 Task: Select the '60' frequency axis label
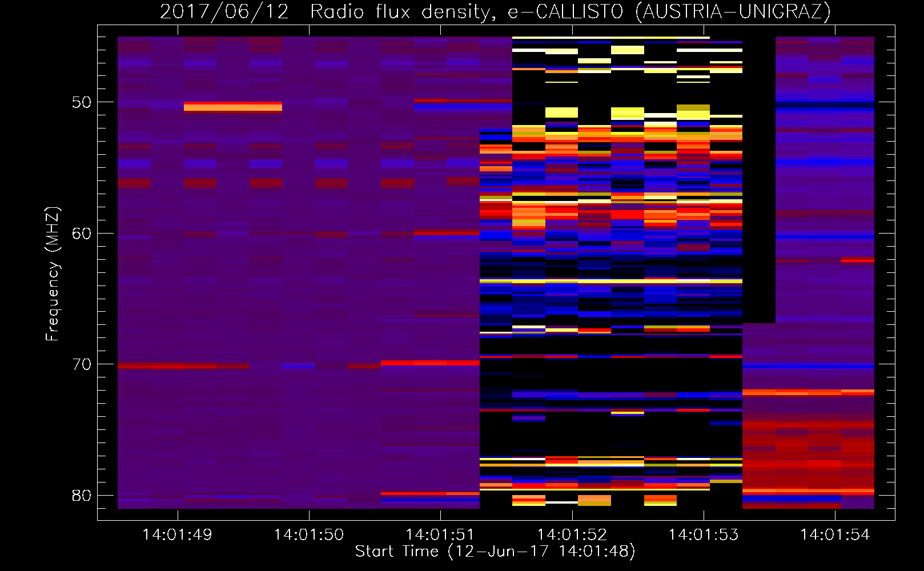point(82,234)
